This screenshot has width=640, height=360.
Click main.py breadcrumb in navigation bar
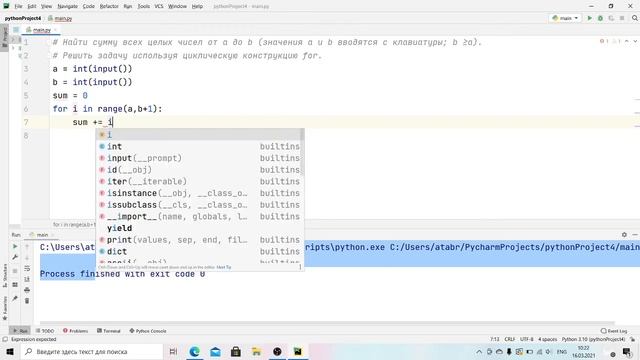pos(60,18)
